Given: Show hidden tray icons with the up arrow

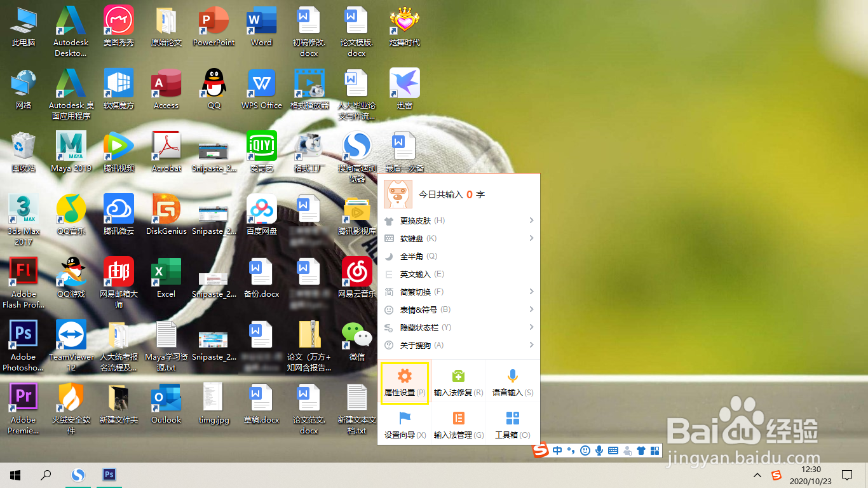Looking at the screenshot, I should [x=757, y=475].
